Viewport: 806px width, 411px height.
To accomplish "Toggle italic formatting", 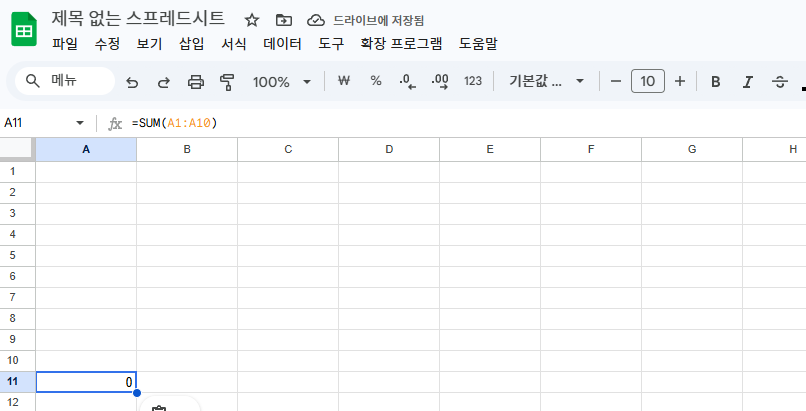I will (747, 82).
